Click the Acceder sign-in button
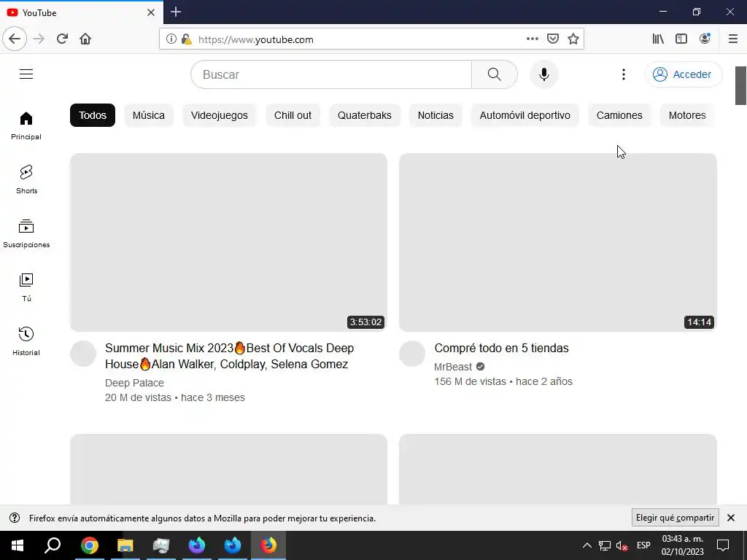Screen dimensions: 747x560 [x=683, y=74]
